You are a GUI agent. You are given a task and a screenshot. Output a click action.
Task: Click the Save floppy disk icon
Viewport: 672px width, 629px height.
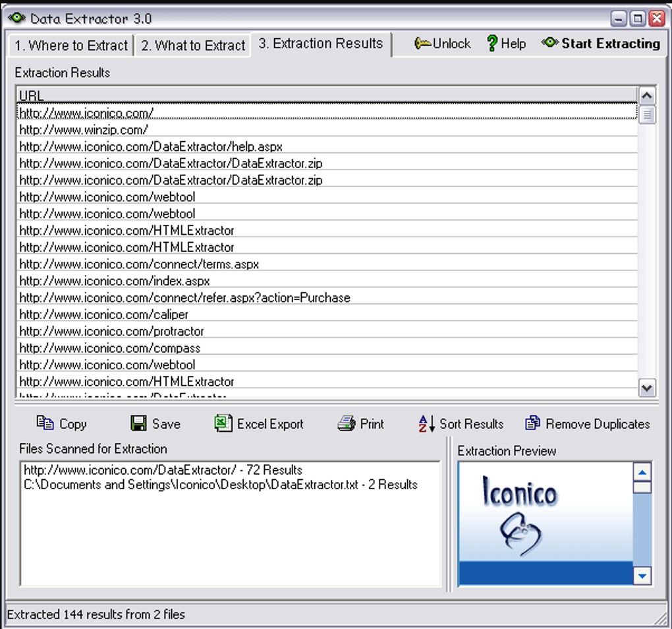click(x=138, y=423)
